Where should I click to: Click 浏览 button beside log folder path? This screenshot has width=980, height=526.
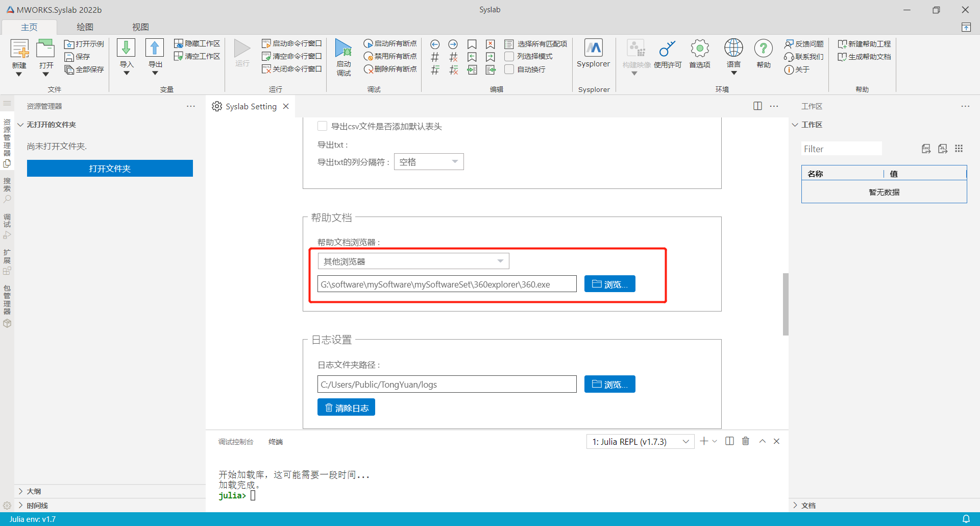(609, 384)
